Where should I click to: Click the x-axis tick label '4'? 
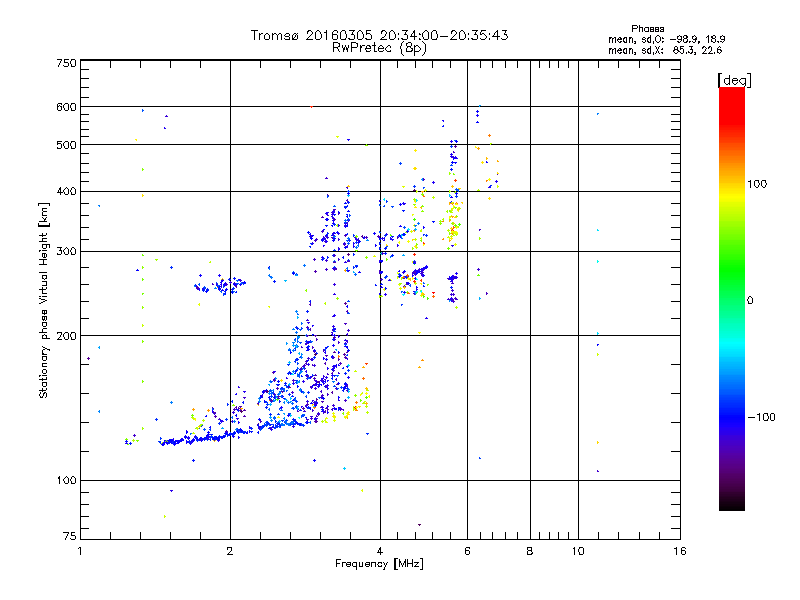click(380, 551)
